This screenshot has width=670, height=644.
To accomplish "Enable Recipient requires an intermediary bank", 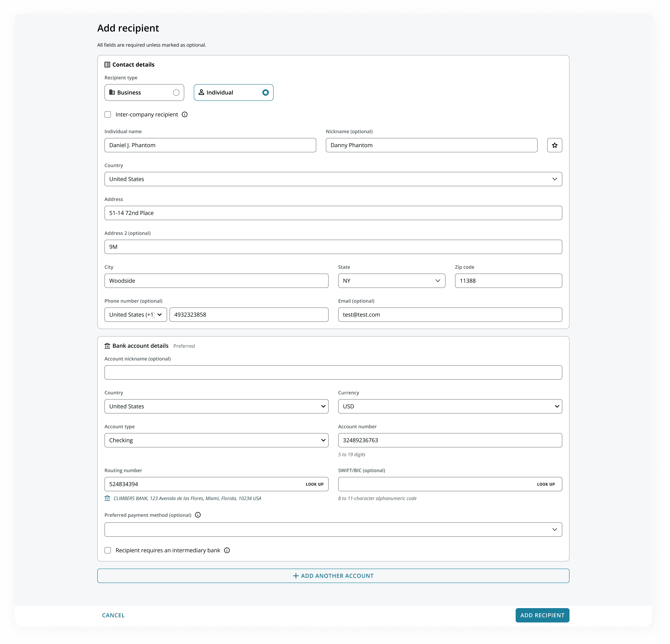I will coord(108,550).
